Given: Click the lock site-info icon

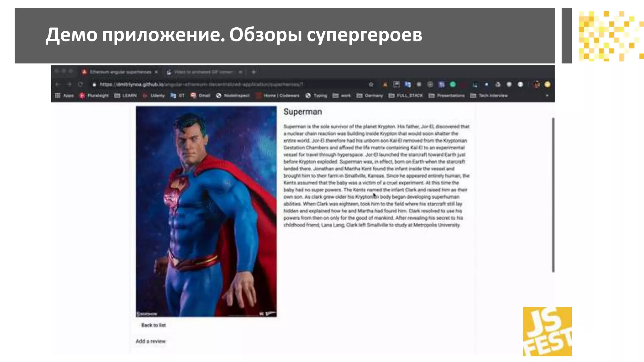Looking at the screenshot, I should click(94, 85).
